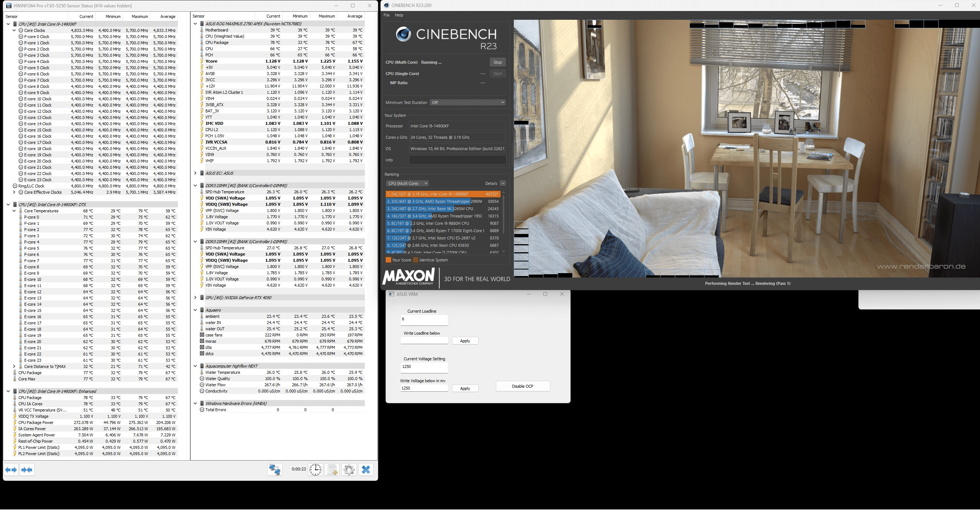Collapse the Core Clocks tree node
Image resolution: width=980 pixels, height=510 pixels.
tap(15, 30)
